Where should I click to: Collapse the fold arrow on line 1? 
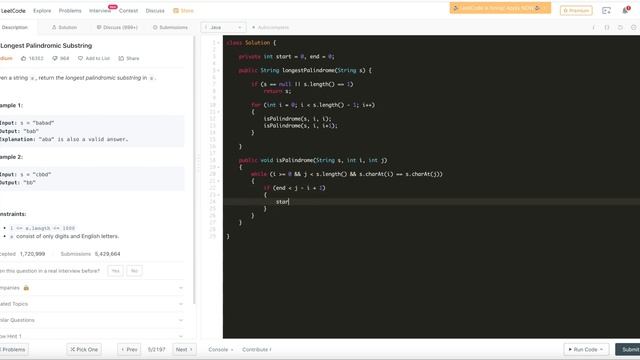pyautogui.click(x=219, y=43)
